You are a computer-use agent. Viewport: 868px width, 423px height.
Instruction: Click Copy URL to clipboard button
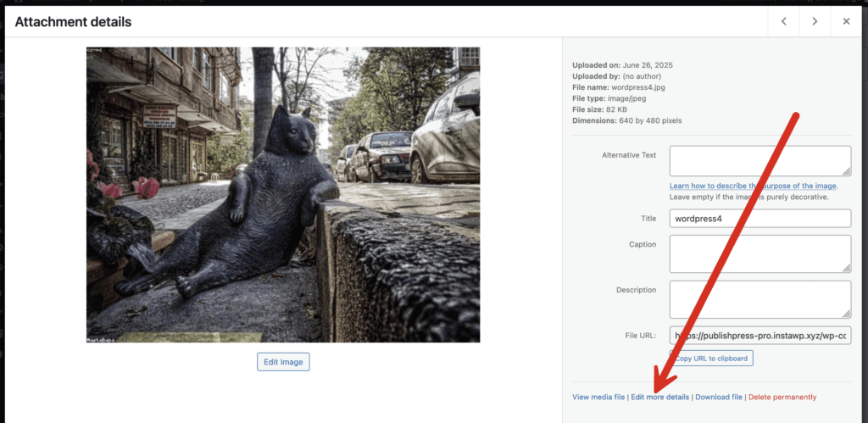[x=711, y=359]
